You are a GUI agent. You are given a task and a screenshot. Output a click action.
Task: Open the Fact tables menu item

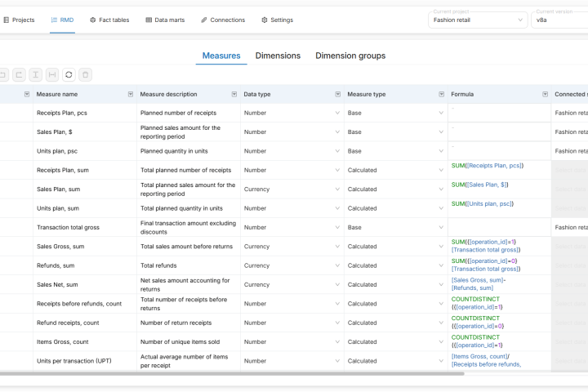pyautogui.click(x=108, y=20)
